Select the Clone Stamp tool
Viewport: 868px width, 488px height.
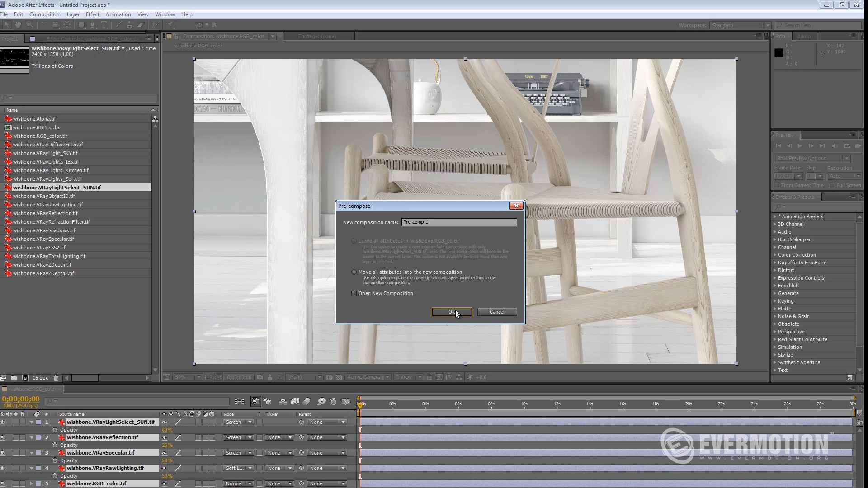click(x=129, y=25)
